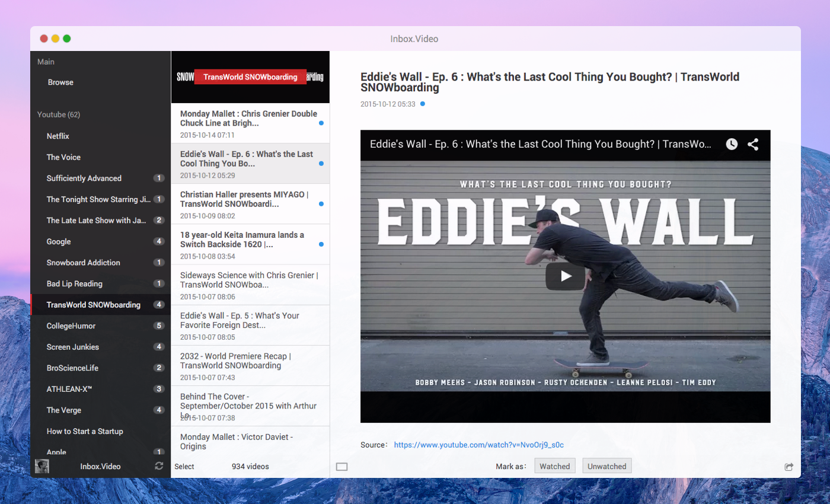Screen dimensions: 830x504
Task: Click the unread count badge on CollegeHumor
Action: (158, 326)
